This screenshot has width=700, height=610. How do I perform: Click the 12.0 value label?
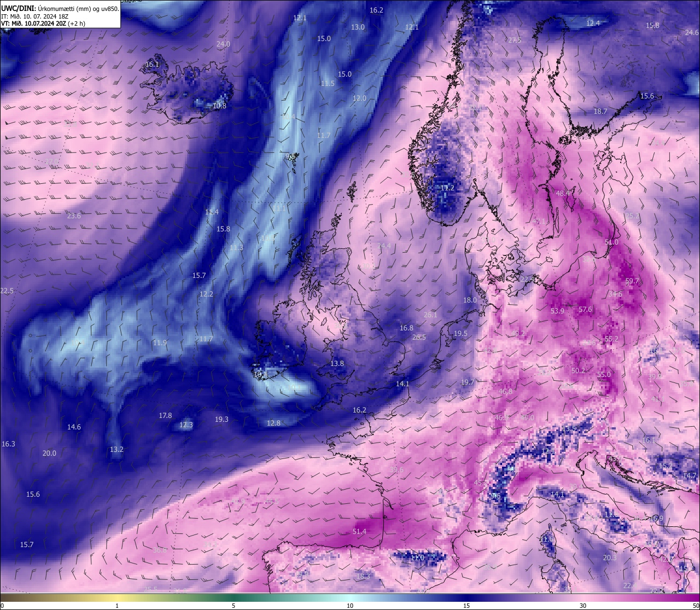pos(359,98)
